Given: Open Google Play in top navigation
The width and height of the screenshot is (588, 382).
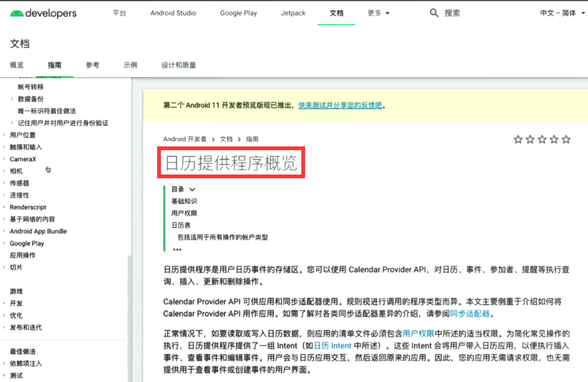Looking at the screenshot, I should 239,13.
